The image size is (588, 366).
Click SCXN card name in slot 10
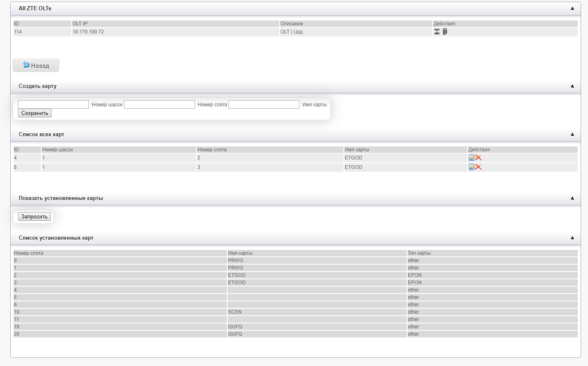tap(235, 312)
